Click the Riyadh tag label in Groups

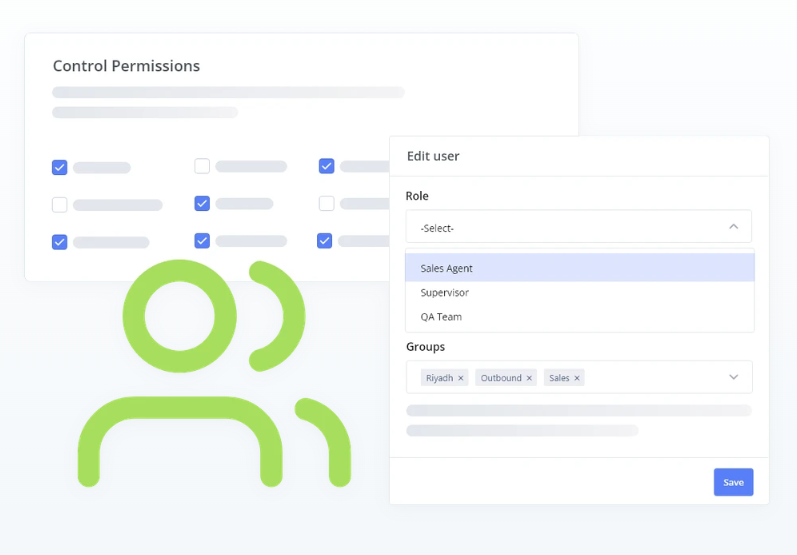(x=439, y=378)
